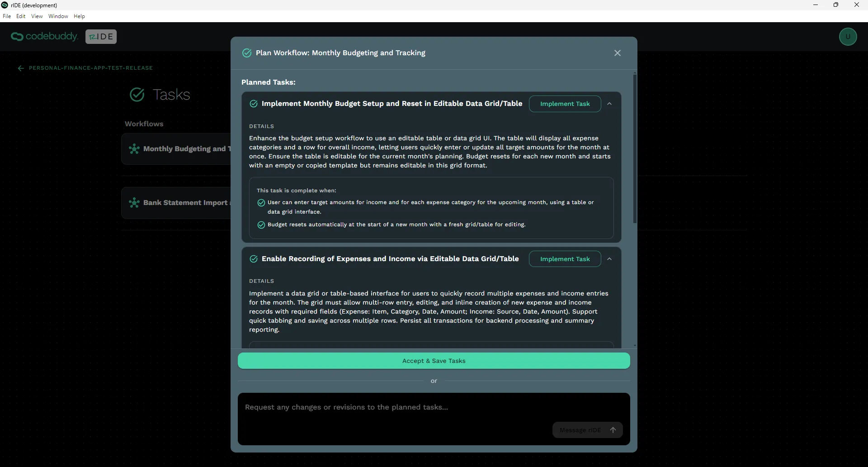868x467 pixels.
Task: Collapse the Monthly Budget Setup task
Action: pos(609,104)
